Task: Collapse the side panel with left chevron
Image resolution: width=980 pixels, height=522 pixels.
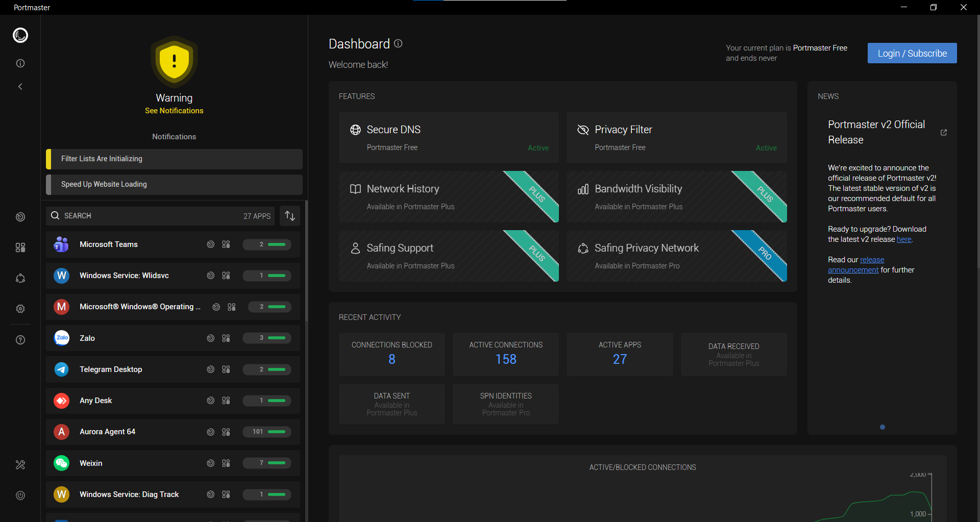Action: (x=20, y=87)
